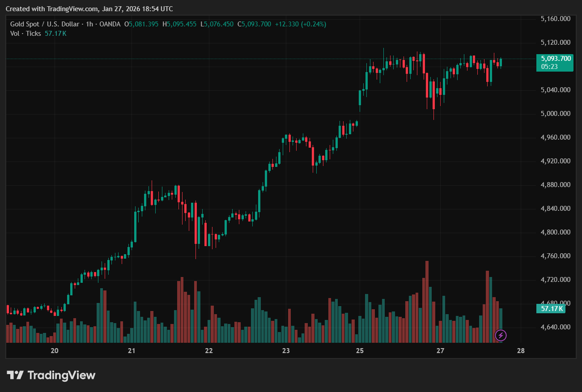Image resolution: width=582 pixels, height=392 pixels.
Task: Select date 28 on the time axis
Action: [x=520, y=350]
